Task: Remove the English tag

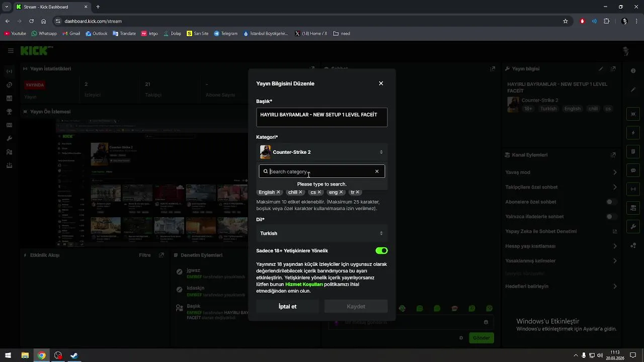Action: coord(278,192)
